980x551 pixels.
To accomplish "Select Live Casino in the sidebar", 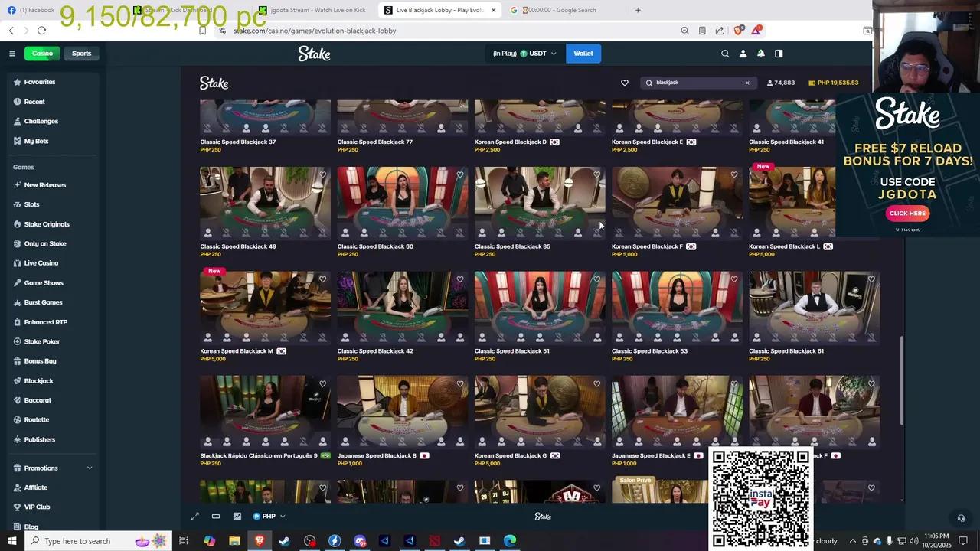I will [41, 263].
